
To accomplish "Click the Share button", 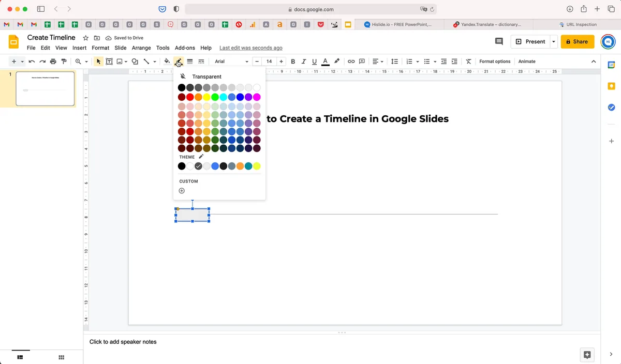I will click(x=578, y=41).
